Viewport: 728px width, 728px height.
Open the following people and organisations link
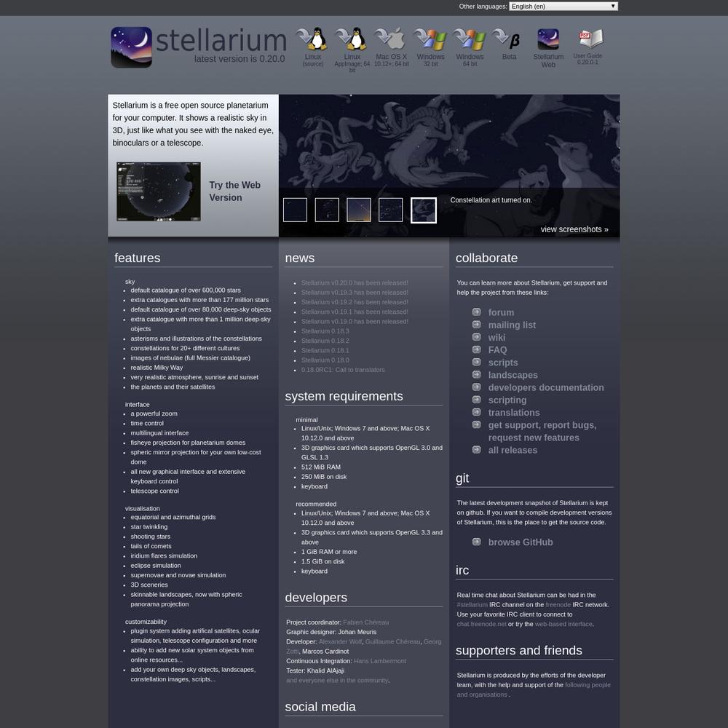(x=534, y=690)
